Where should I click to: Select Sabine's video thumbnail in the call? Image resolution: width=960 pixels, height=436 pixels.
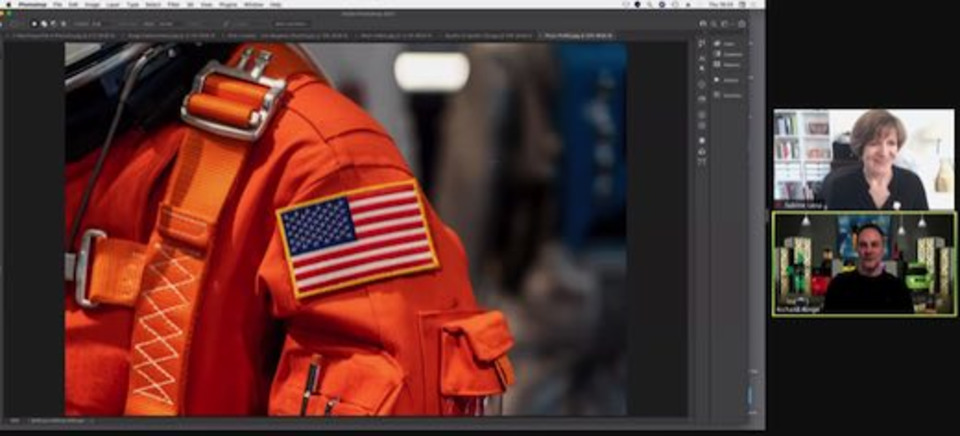pyautogui.click(x=864, y=159)
